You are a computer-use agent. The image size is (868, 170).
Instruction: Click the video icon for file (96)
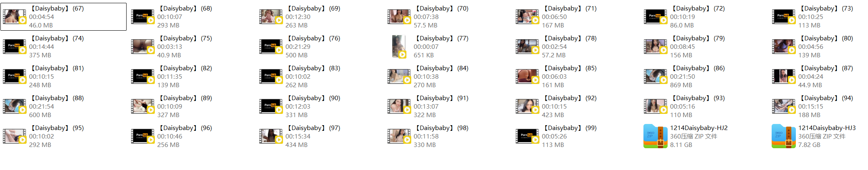coord(143,136)
